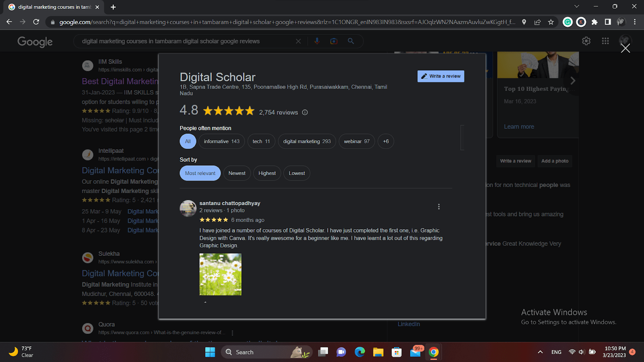Open Google settings gear icon
Screen dimensions: 644x362
click(586, 41)
